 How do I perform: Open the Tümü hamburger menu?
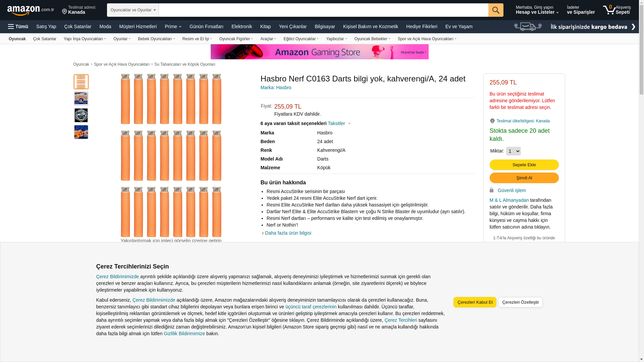tap(18, 26)
